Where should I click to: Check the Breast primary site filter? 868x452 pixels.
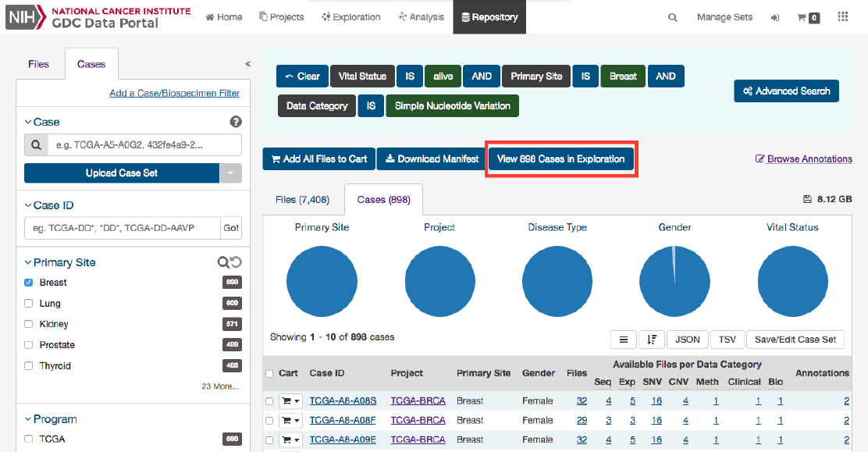pos(29,283)
